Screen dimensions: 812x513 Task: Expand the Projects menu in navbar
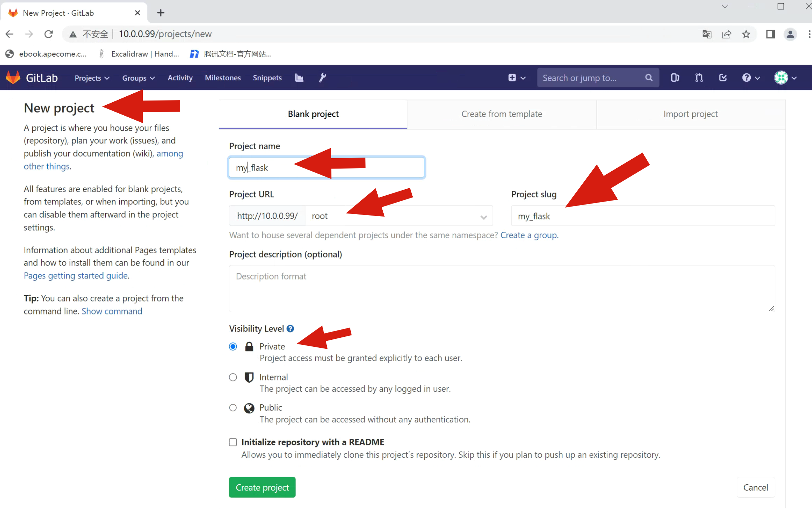92,78
